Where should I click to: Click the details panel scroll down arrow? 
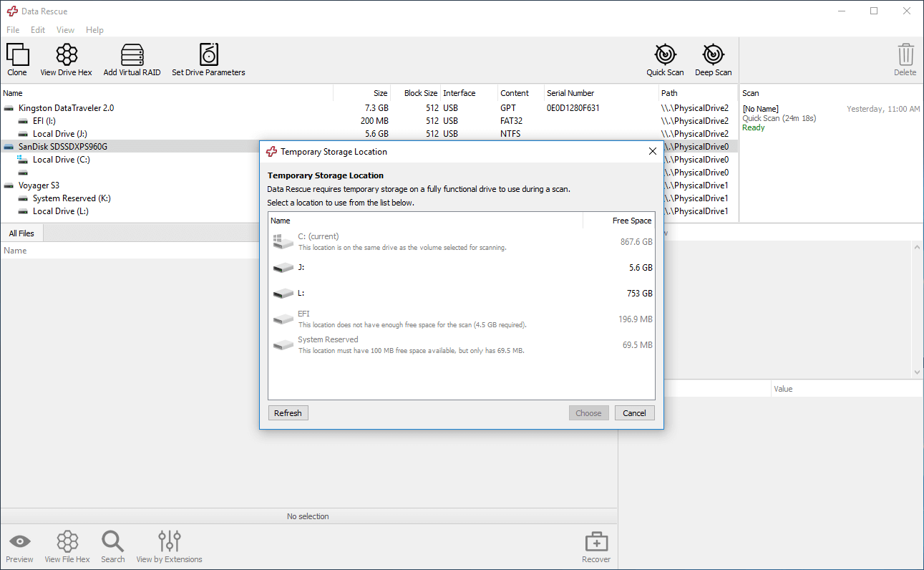pyautogui.click(x=917, y=372)
